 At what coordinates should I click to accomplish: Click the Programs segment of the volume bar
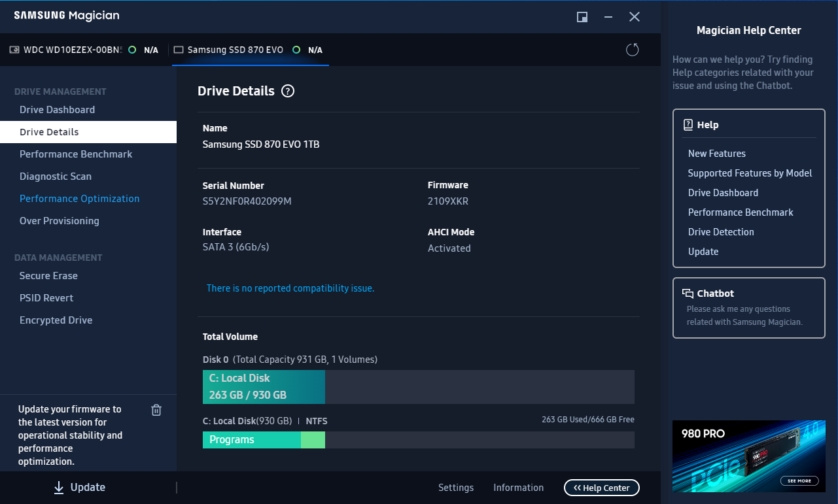pos(252,440)
